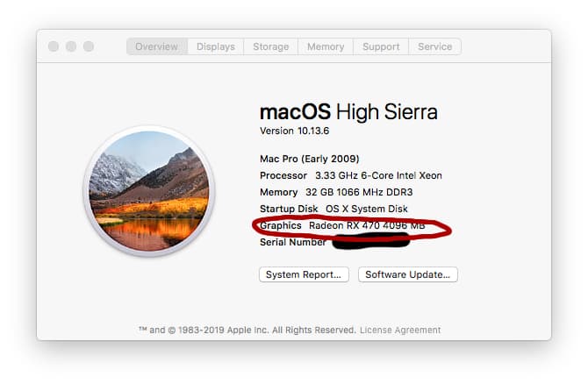
Task: Open the Displays tab
Action: pyautogui.click(x=216, y=46)
